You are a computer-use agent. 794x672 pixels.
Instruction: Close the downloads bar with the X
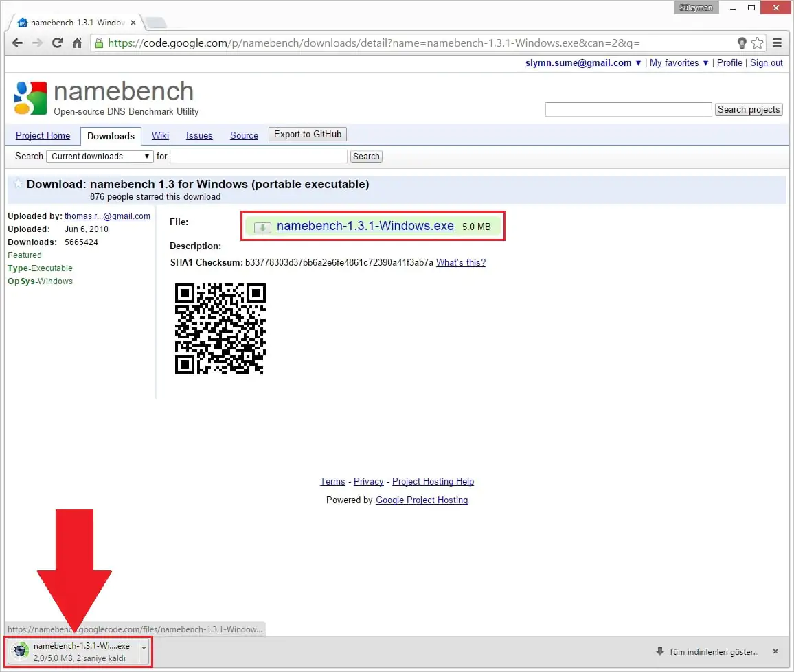coord(775,651)
